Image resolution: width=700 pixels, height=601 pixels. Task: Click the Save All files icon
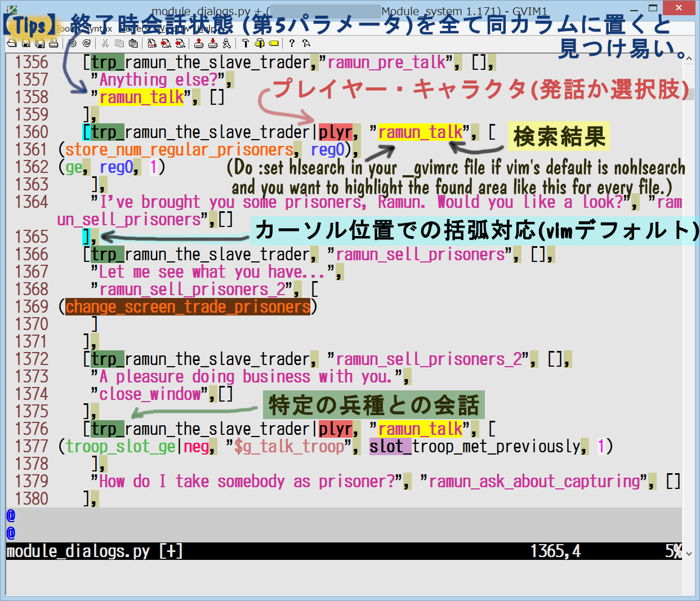[40, 43]
